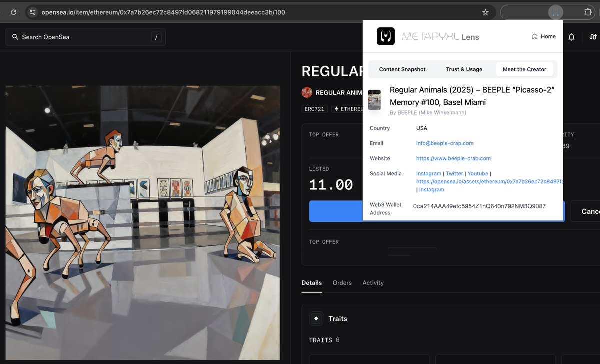Click the 'By BEEPLE (Mike Winkelmann)' text
The height and width of the screenshot is (364, 600).
[x=428, y=113]
